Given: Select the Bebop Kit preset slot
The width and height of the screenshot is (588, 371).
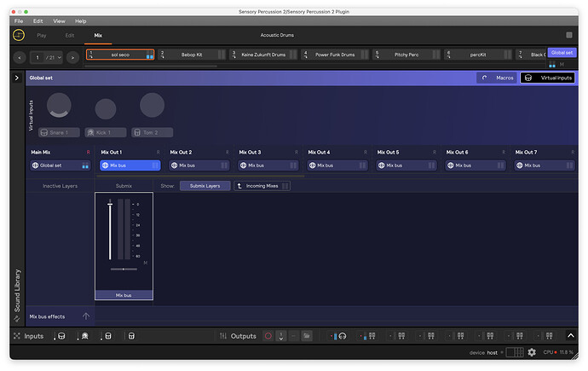Looking at the screenshot, I should [192, 55].
